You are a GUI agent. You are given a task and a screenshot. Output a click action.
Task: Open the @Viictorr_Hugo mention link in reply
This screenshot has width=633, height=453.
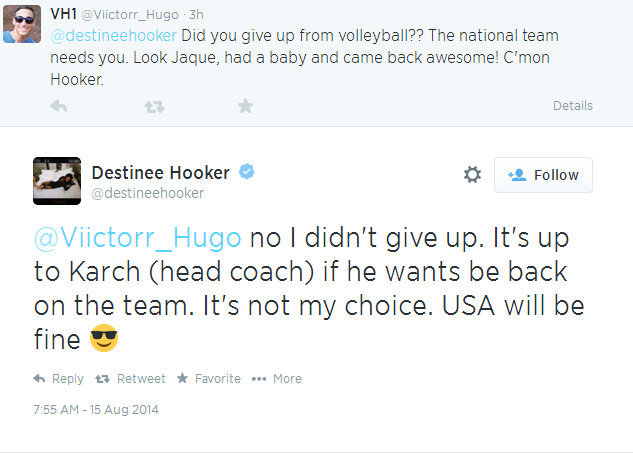(x=138, y=239)
